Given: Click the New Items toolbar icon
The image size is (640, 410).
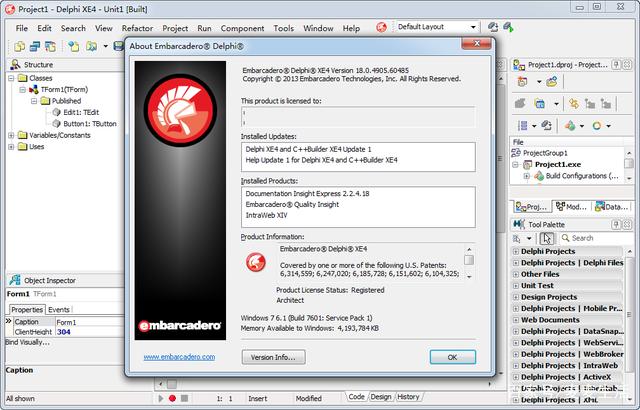Looking at the screenshot, I should 19,46.
